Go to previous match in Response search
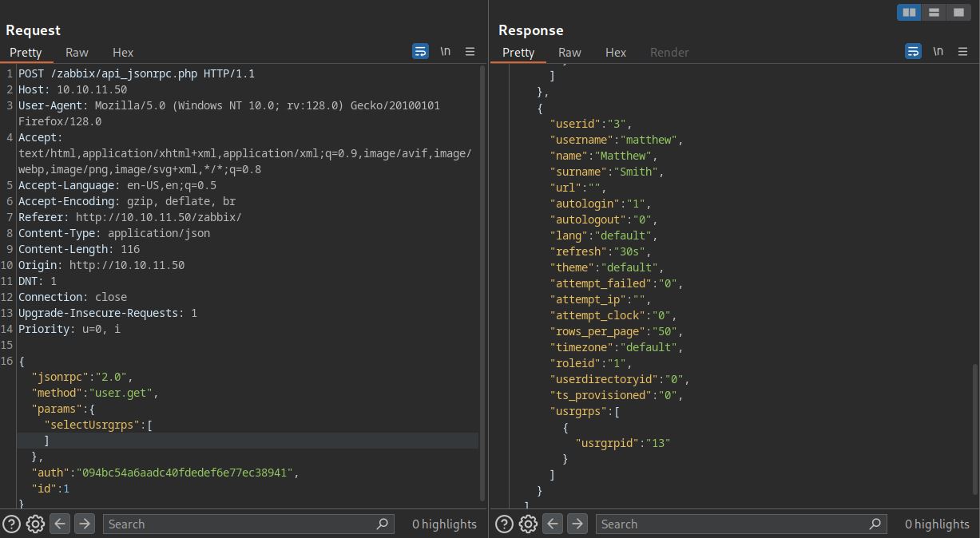Viewport: 980px width, 538px height. click(553, 524)
